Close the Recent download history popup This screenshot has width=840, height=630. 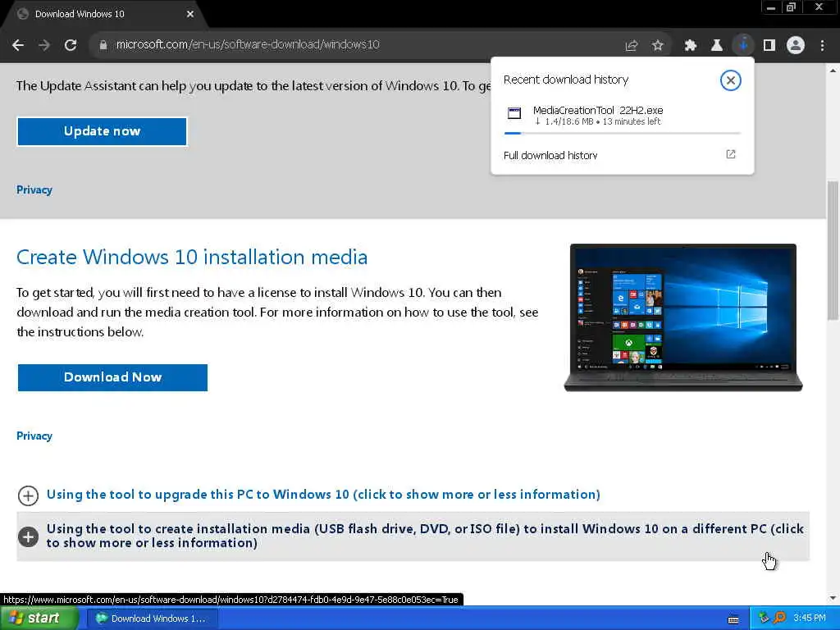[x=730, y=80]
